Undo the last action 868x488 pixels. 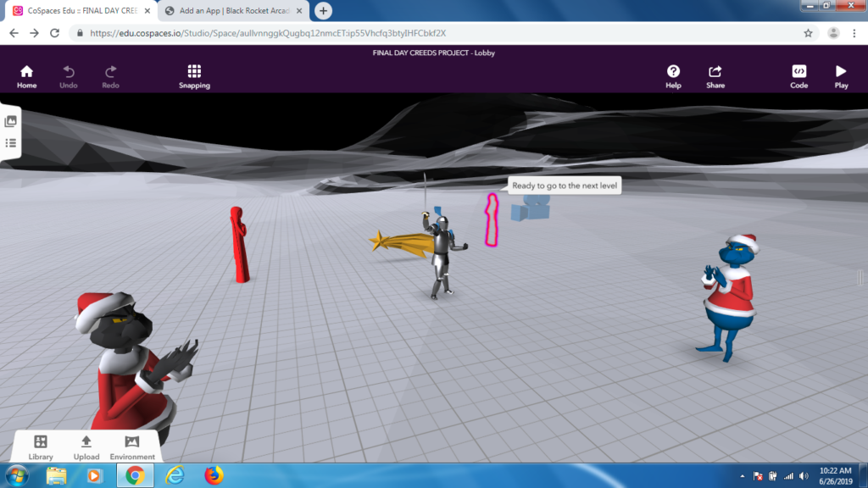point(68,76)
